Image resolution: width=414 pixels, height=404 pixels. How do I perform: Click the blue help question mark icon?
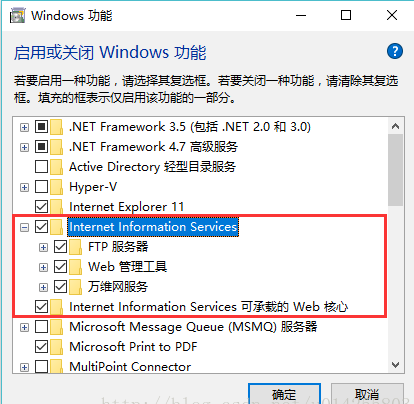395,51
